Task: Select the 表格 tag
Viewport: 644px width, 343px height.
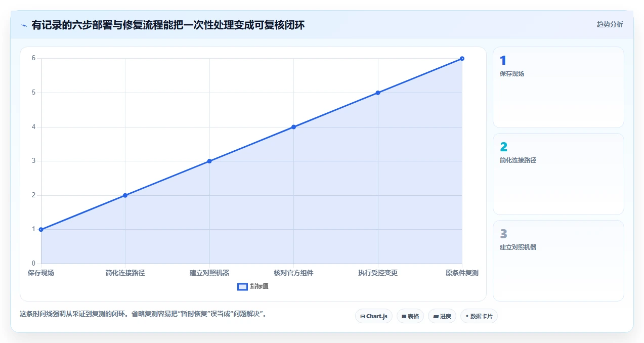Action: point(410,316)
